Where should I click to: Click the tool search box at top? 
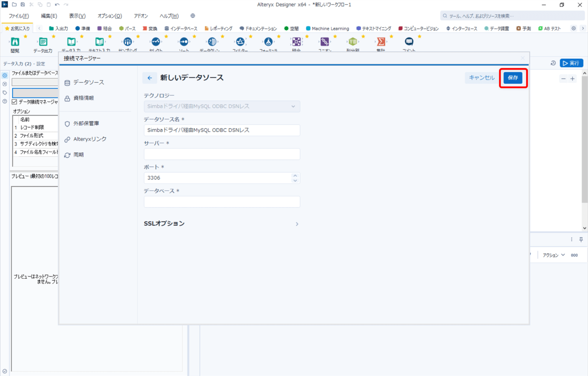pyautogui.click(x=512, y=16)
